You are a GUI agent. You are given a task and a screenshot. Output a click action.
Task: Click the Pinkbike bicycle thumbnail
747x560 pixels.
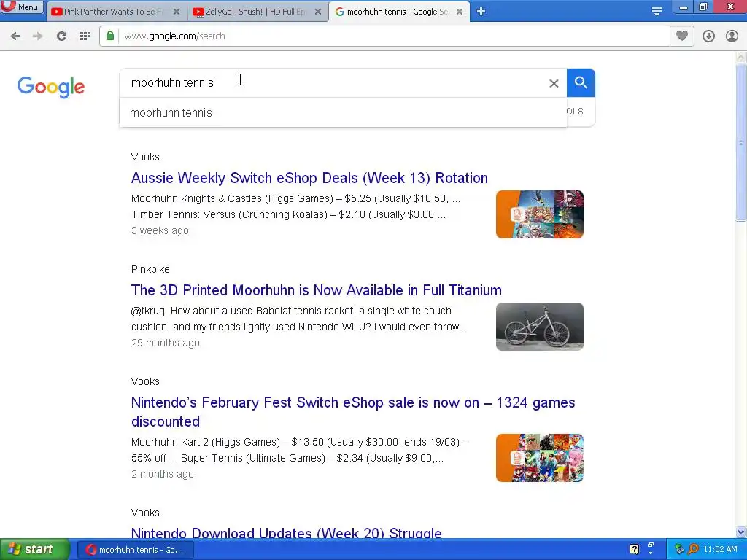(x=539, y=327)
